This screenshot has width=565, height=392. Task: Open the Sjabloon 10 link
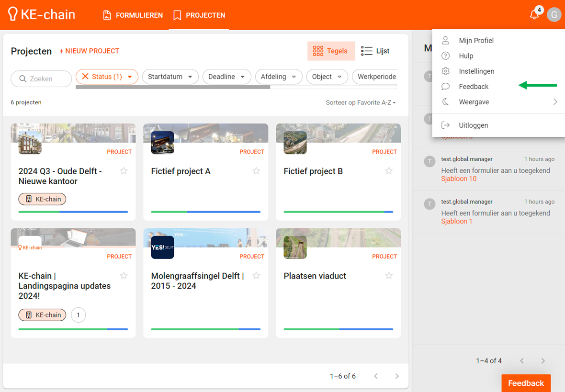click(x=459, y=179)
